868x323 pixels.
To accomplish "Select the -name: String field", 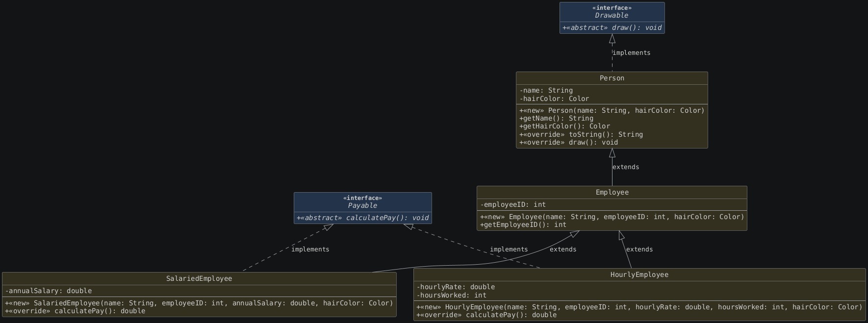I will (x=546, y=90).
